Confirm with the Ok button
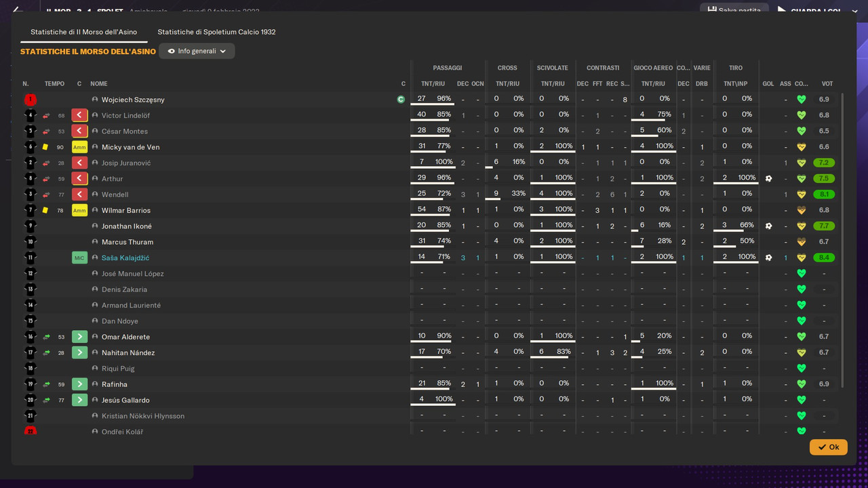Screen dimensions: 868x488 pyautogui.click(x=828, y=447)
